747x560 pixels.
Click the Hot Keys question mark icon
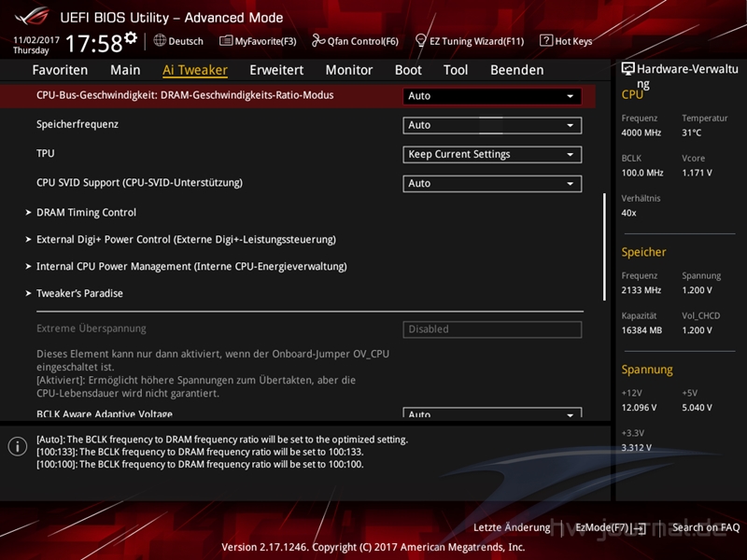tap(546, 40)
